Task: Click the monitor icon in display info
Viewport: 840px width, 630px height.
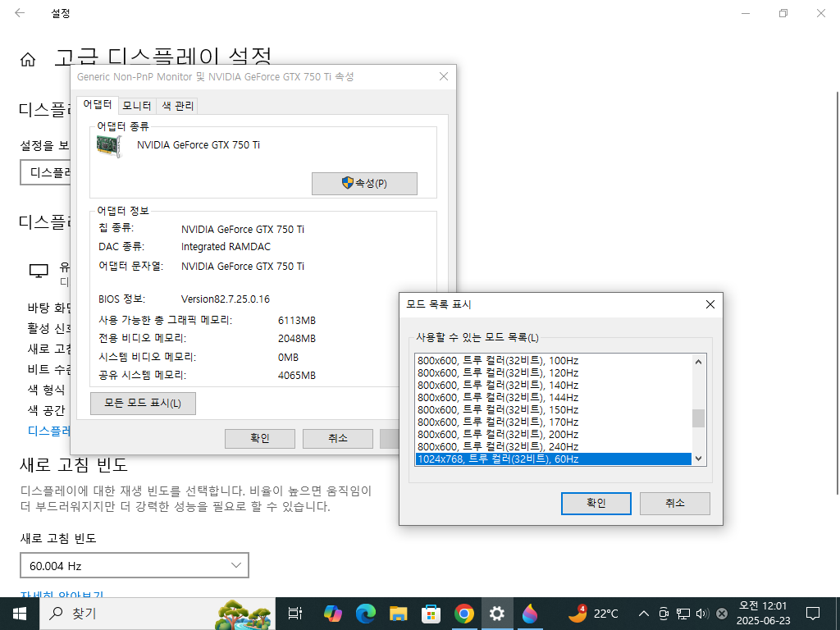Action: 39,271
